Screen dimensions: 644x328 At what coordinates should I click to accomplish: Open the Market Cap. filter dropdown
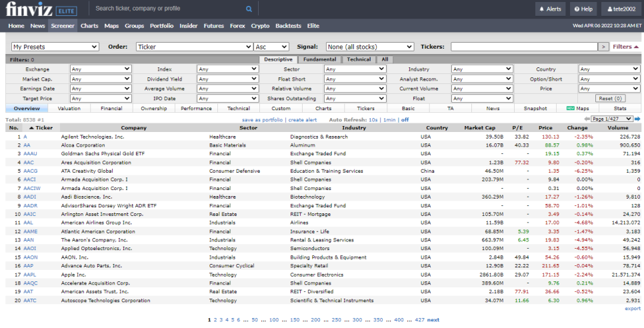pyautogui.click(x=101, y=79)
